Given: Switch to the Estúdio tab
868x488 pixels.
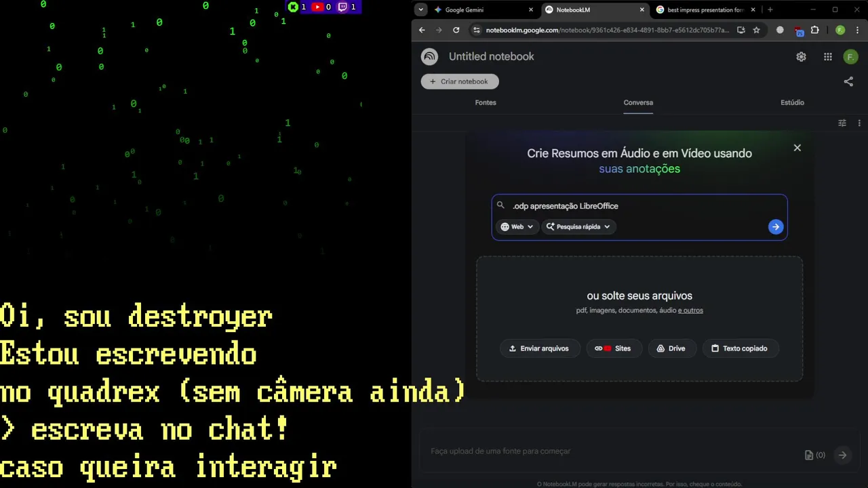Looking at the screenshot, I should [x=792, y=102].
